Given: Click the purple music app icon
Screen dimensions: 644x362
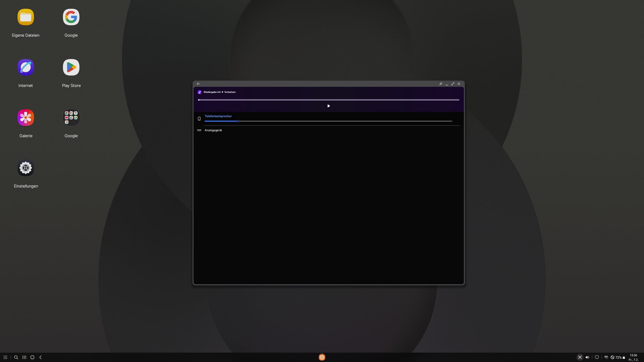Looking at the screenshot, I should pyautogui.click(x=200, y=92).
